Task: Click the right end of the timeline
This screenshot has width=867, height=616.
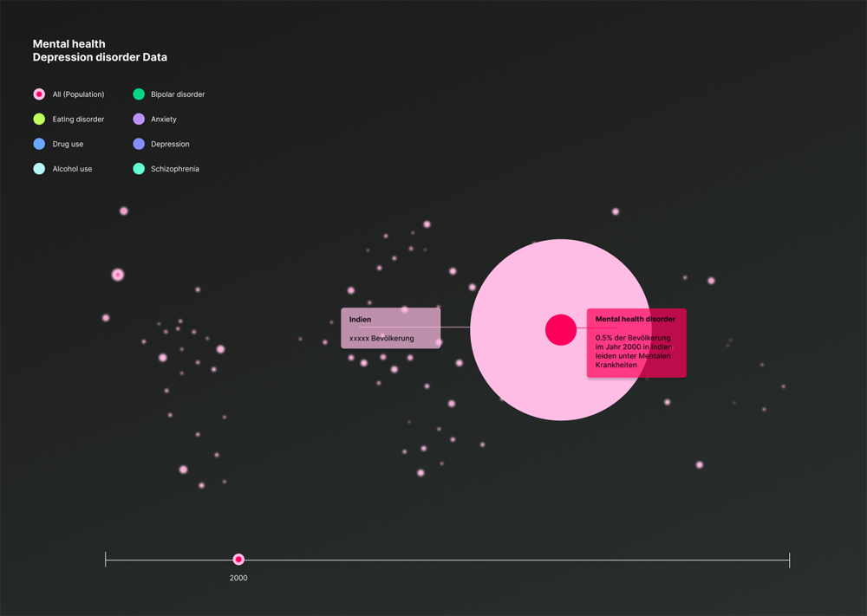Action: (789, 561)
